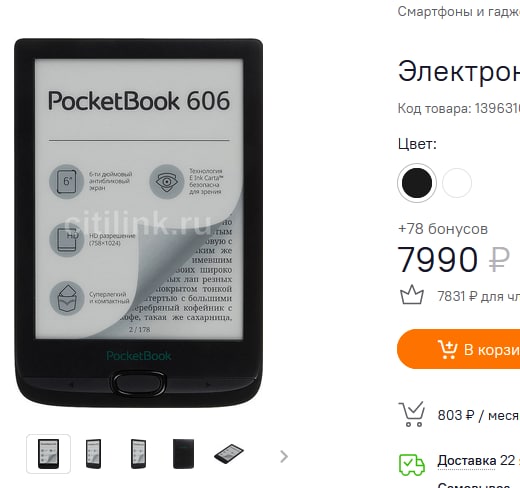Show next thumbnails with right chevron
The width and height of the screenshot is (520, 488).
click(284, 457)
